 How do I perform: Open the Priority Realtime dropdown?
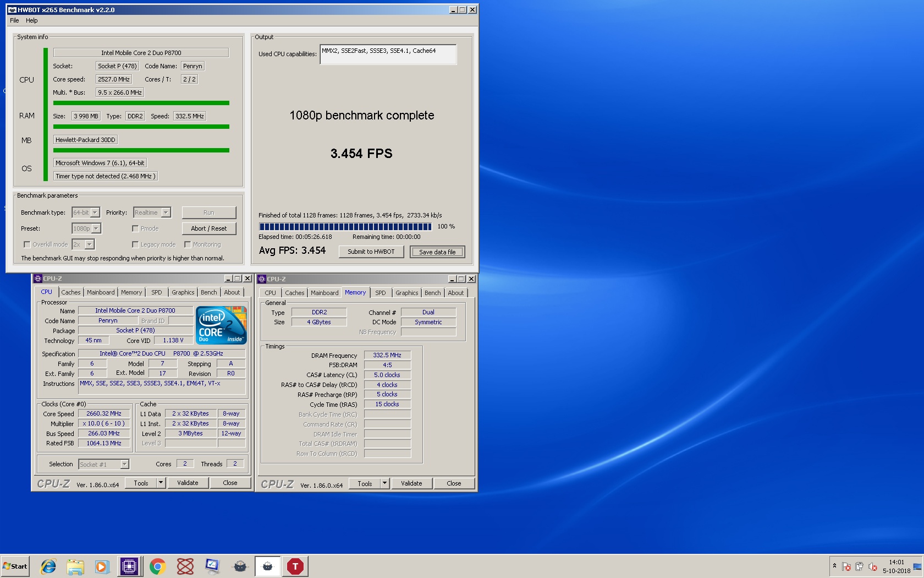point(166,212)
